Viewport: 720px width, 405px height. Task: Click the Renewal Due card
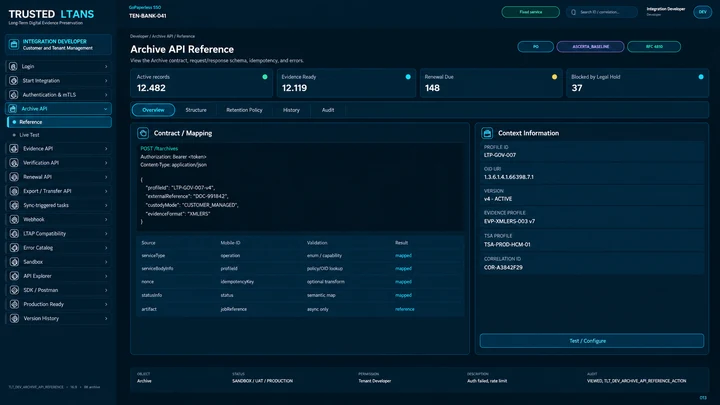click(491, 83)
